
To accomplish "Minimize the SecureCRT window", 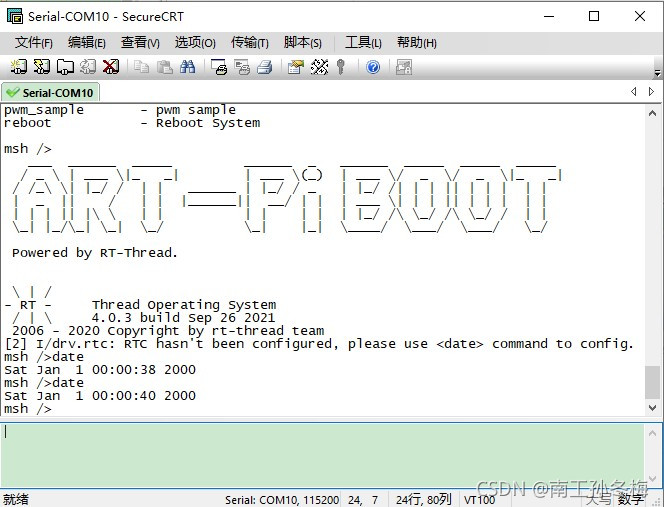I will 549,16.
